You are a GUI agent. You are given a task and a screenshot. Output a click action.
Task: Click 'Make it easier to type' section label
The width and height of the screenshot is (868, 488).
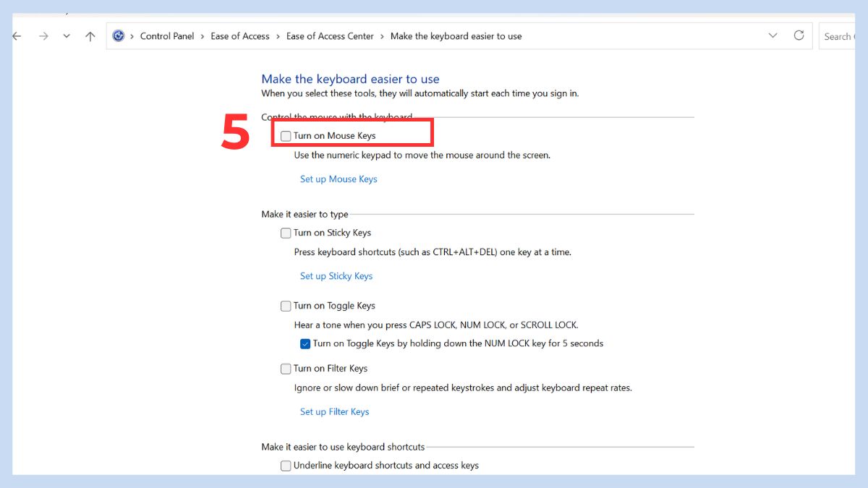click(x=305, y=215)
